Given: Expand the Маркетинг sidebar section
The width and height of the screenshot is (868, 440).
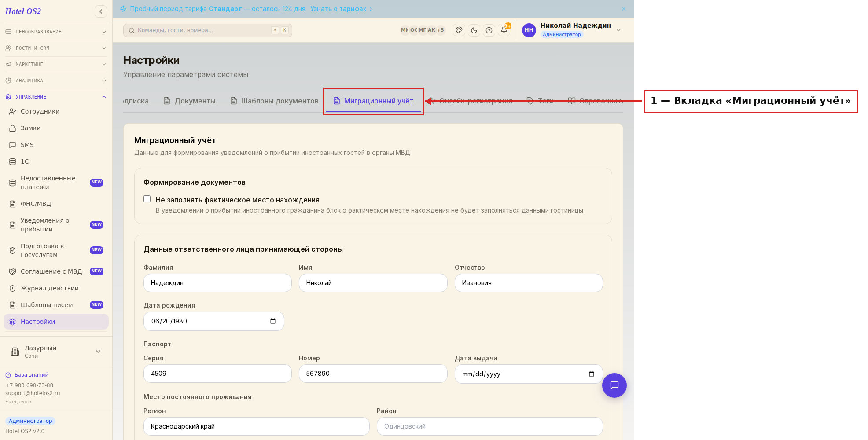Looking at the screenshot, I should click(56, 65).
